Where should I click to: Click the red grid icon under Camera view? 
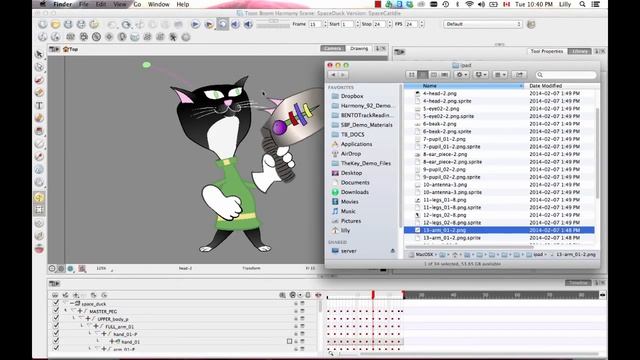[82, 269]
